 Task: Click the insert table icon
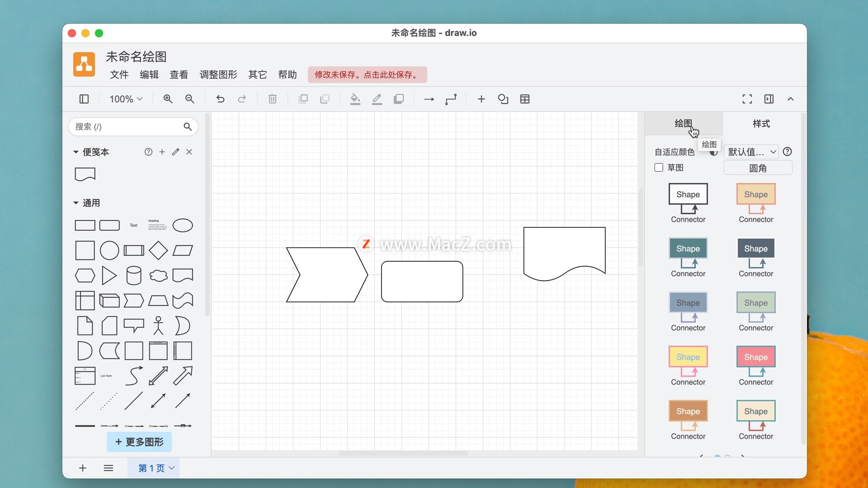pyautogui.click(x=525, y=99)
